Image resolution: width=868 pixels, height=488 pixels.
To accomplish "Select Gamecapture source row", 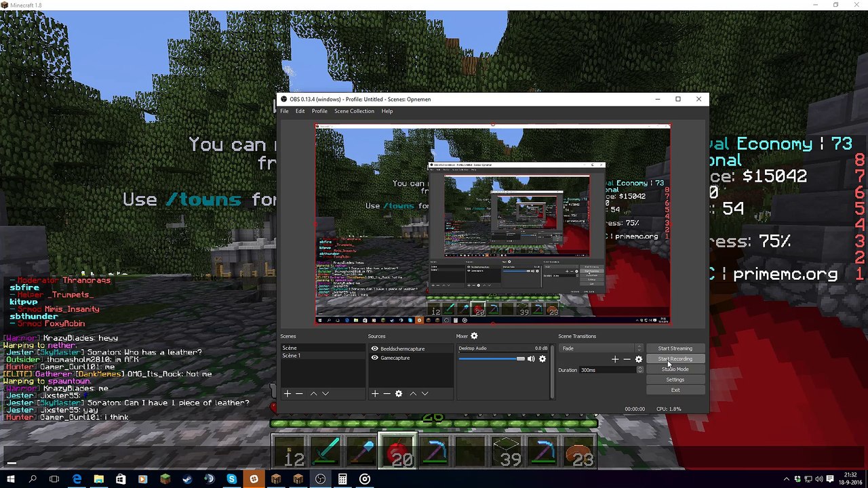I will pos(410,358).
